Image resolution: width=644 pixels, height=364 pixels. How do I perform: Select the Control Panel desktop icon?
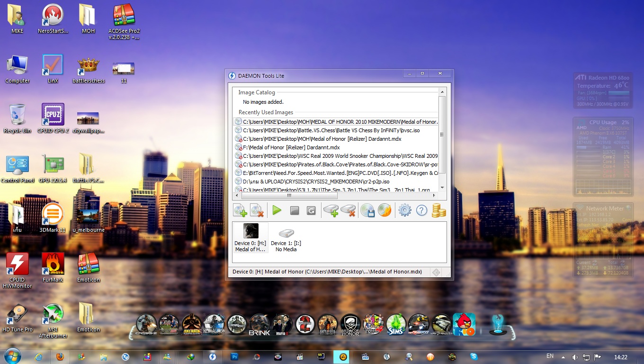pyautogui.click(x=18, y=168)
